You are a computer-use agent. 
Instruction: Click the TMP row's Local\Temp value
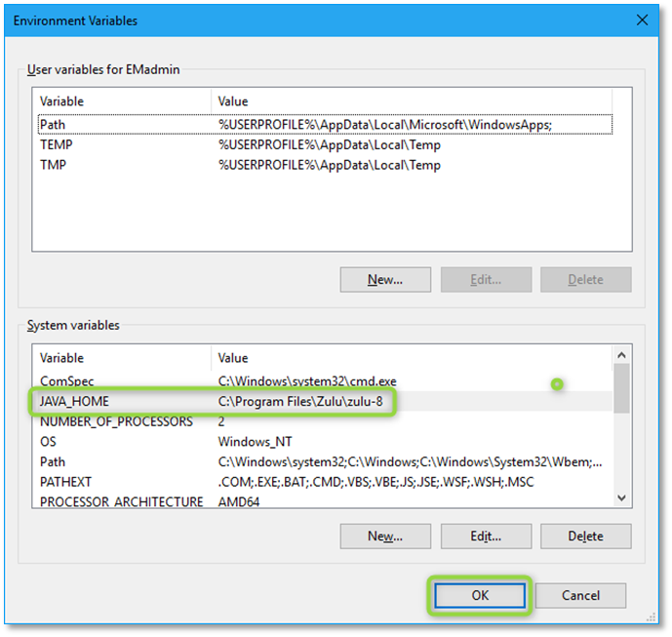pos(329,165)
